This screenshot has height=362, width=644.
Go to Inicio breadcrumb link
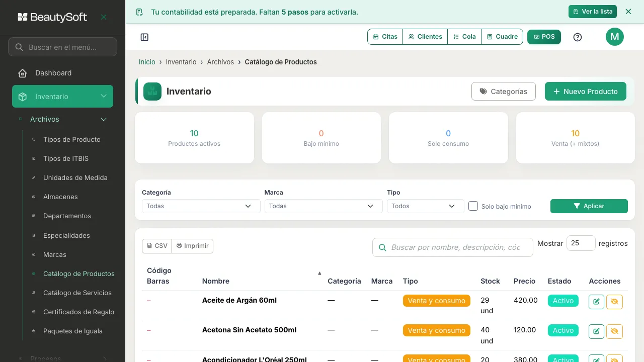pos(147,62)
